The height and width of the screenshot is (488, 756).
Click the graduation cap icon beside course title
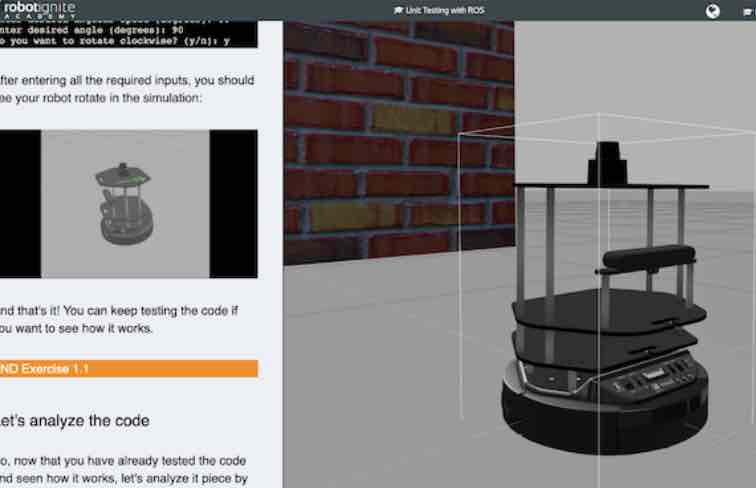[x=398, y=11]
